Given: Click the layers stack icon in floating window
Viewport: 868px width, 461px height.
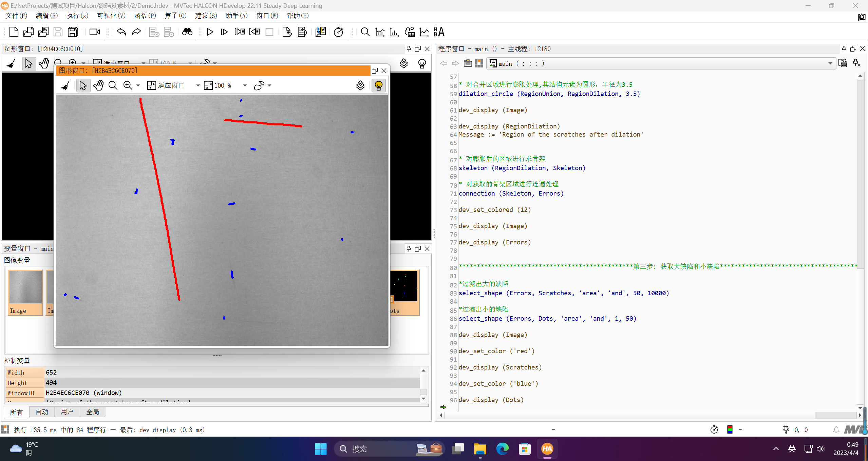Looking at the screenshot, I should [360, 85].
